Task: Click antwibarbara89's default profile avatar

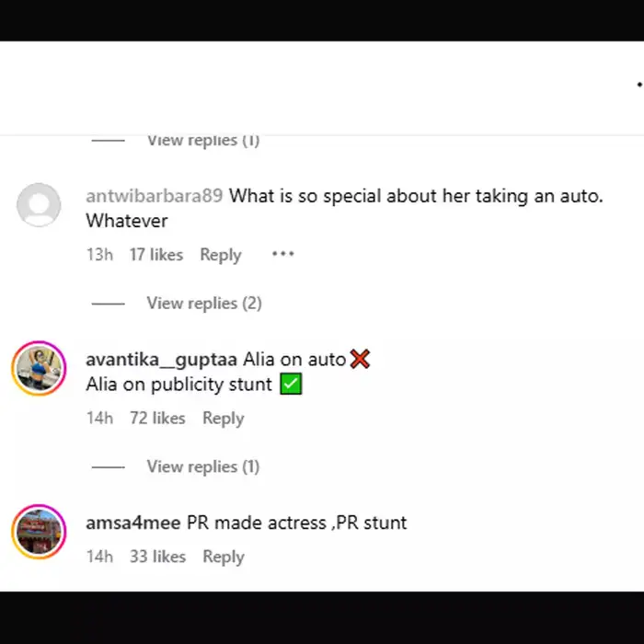Action: pos(39,204)
